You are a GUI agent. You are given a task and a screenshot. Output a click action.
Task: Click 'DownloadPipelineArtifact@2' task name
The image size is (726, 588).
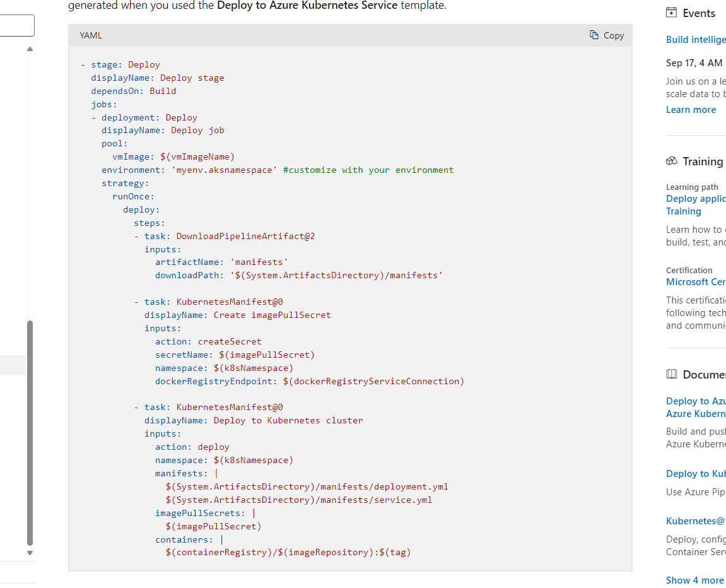coord(245,236)
